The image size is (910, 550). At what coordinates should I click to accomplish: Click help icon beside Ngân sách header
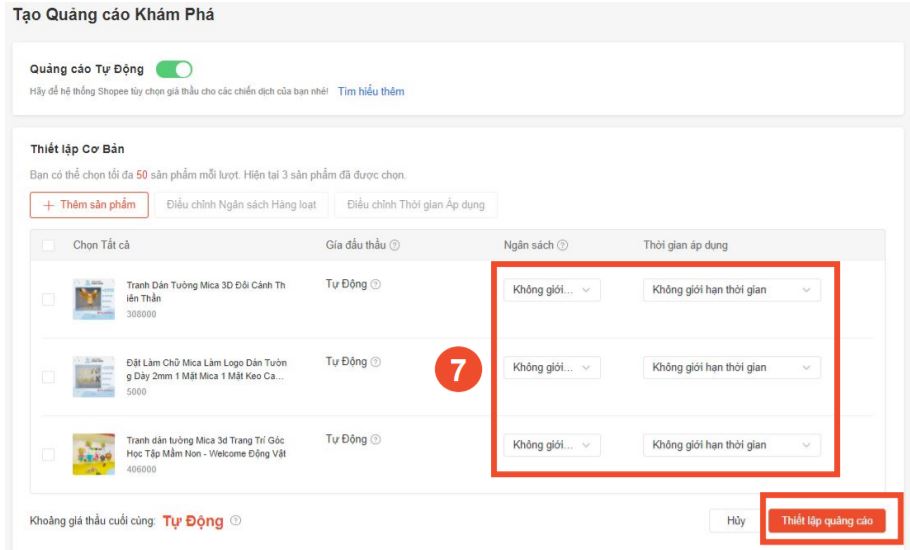pos(563,246)
